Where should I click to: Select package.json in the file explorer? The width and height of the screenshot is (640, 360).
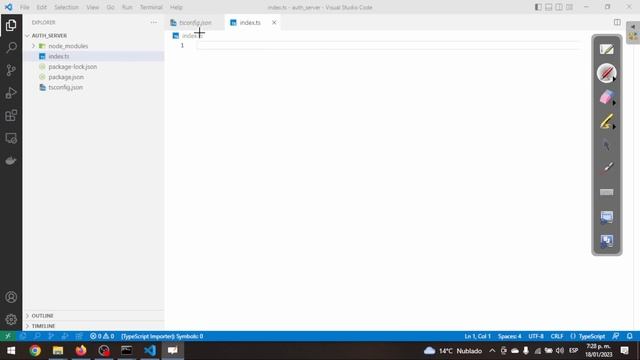66,77
